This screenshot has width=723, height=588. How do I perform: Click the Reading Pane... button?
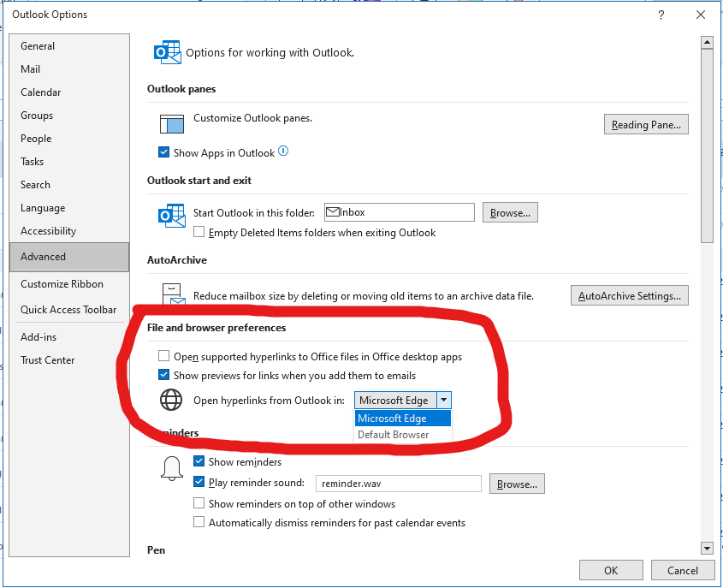click(x=646, y=124)
